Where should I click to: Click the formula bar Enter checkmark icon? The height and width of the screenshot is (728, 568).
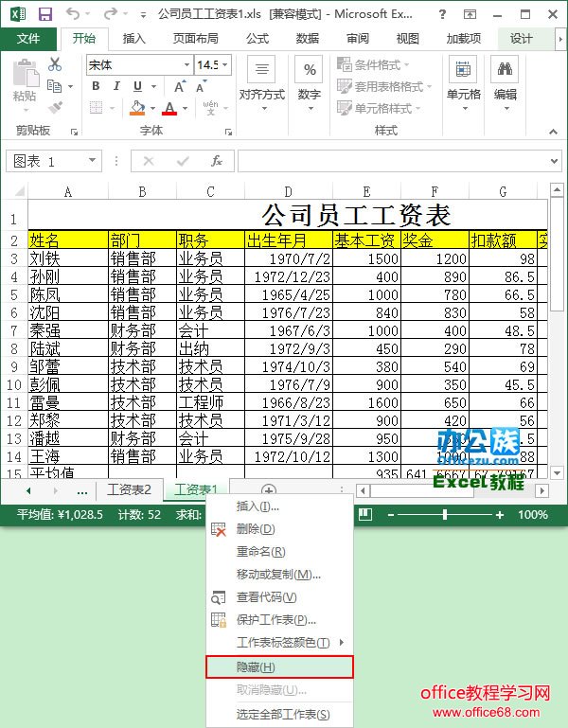pos(183,161)
